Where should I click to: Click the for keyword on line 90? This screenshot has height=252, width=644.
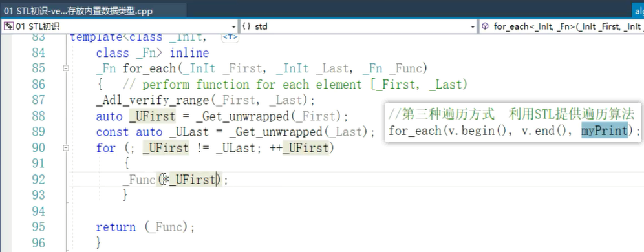[105, 148]
